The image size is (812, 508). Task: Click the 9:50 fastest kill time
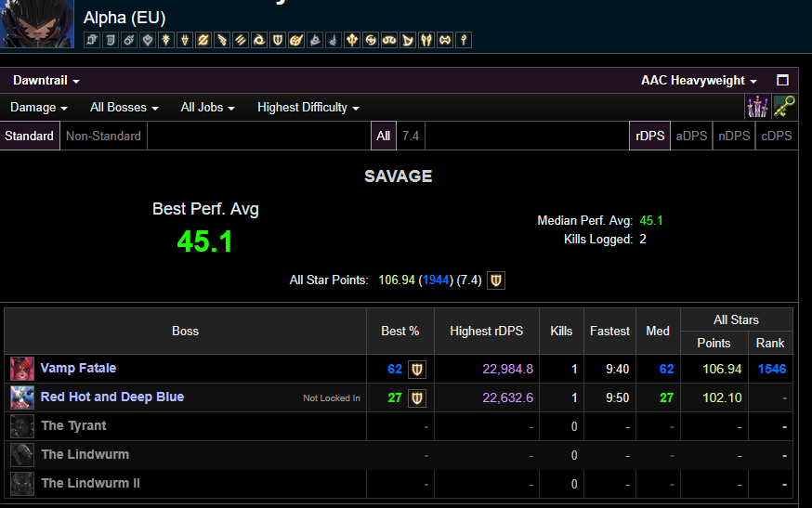(x=617, y=397)
